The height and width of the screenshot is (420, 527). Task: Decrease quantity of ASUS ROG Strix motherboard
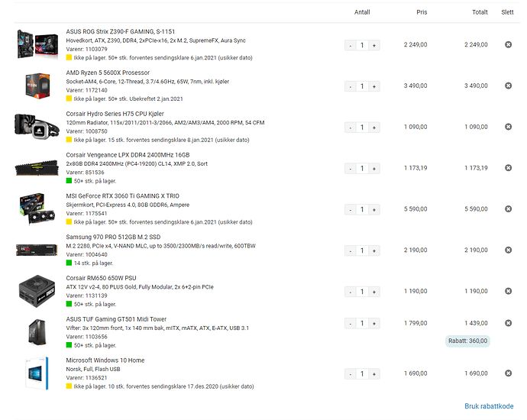click(x=351, y=45)
